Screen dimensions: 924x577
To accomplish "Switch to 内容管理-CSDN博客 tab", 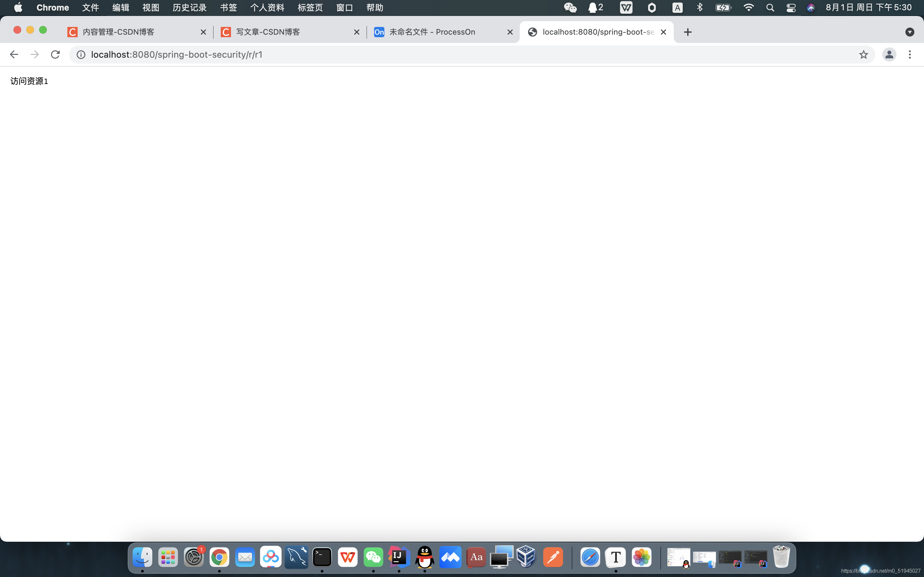I will [x=130, y=32].
